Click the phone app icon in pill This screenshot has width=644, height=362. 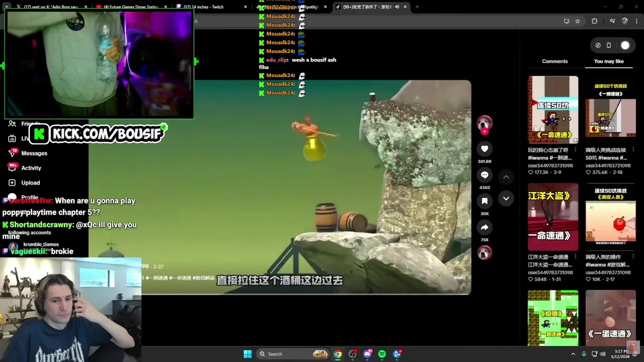(x=609, y=45)
